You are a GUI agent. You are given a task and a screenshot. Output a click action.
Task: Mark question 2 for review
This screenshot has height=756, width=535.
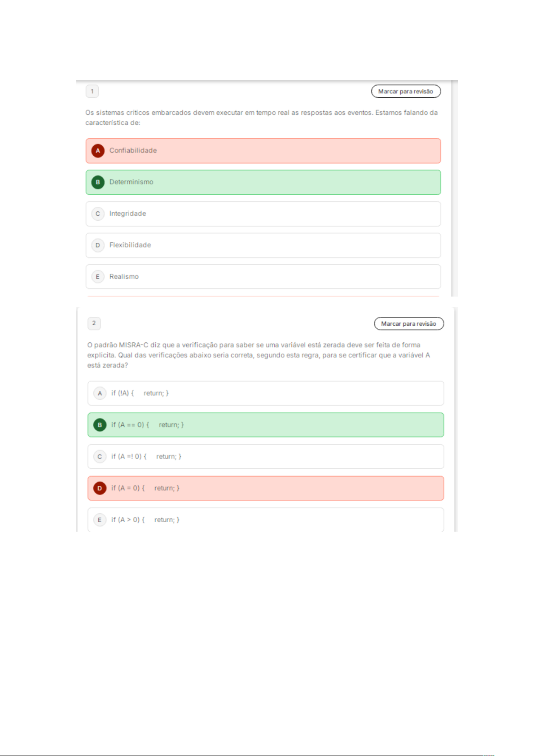(x=408, y=323)
